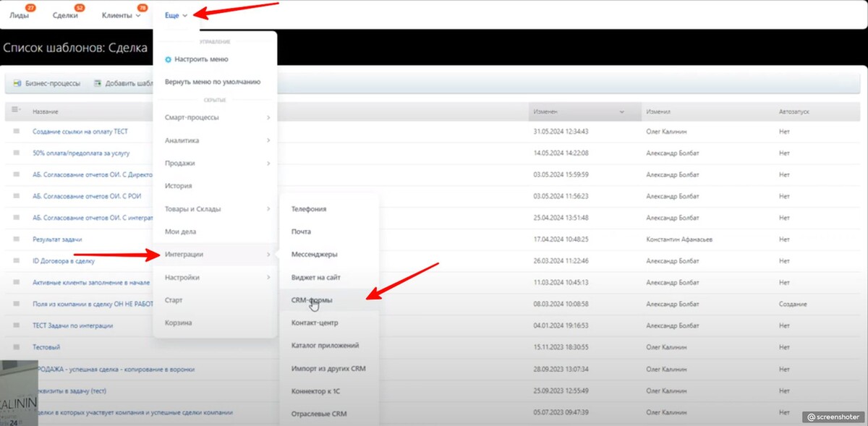Click date 05.07.2023 09:47:39
The width and height of the screenshot is (868, 426).
(x=561, y=412)
